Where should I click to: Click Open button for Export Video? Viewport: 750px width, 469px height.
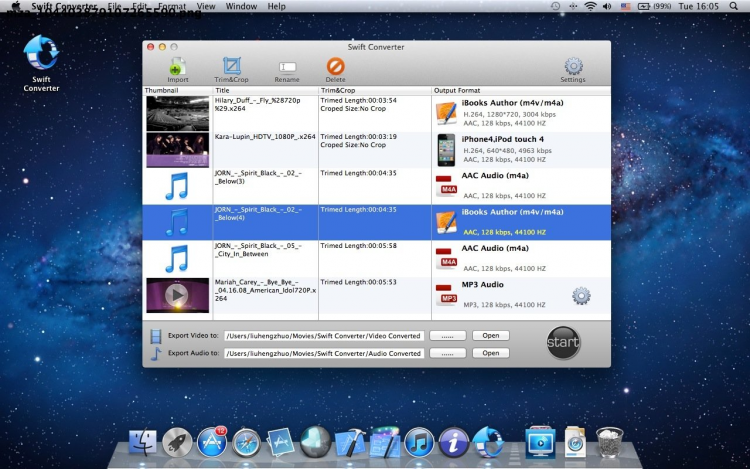(490, 336)
